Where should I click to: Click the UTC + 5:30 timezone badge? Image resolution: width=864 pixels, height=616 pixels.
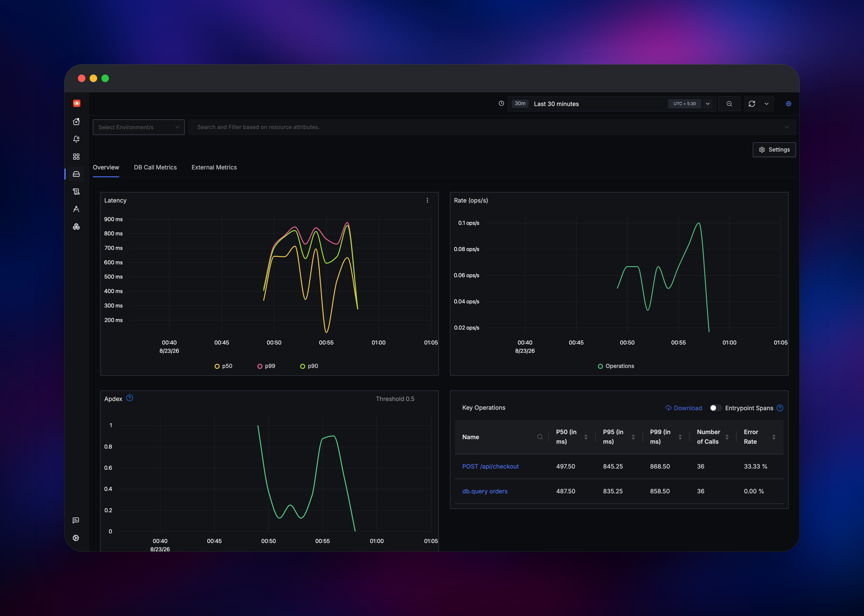tap(685, 104)
